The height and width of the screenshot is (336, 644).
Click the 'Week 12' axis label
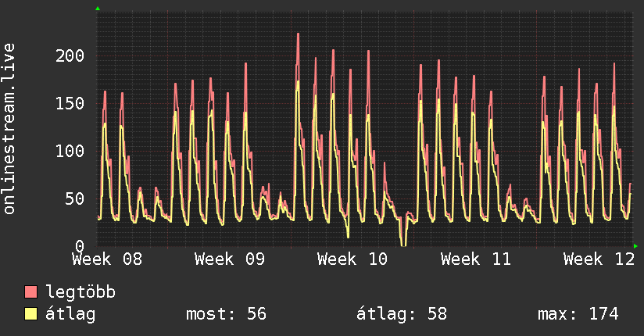point(599,259)
